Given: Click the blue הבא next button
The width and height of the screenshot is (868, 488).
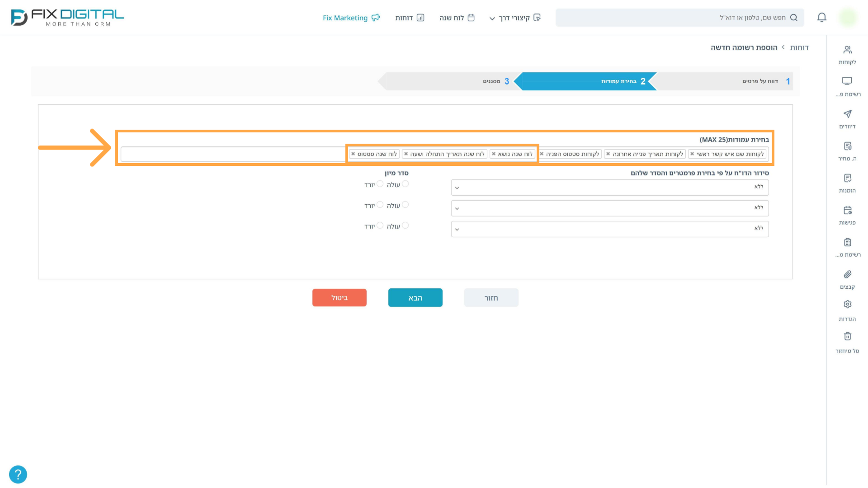Looking at the screenshot, I should [x=415, y=298].
